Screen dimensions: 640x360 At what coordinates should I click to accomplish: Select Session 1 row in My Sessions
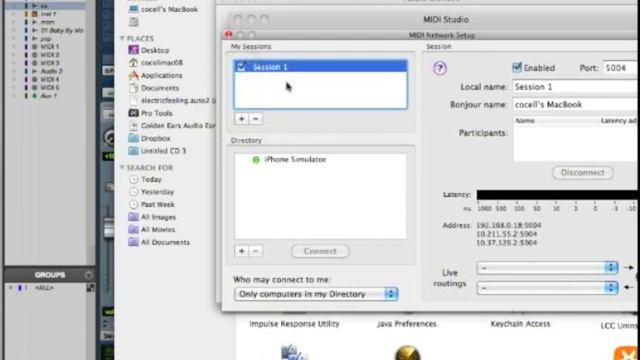320,67
